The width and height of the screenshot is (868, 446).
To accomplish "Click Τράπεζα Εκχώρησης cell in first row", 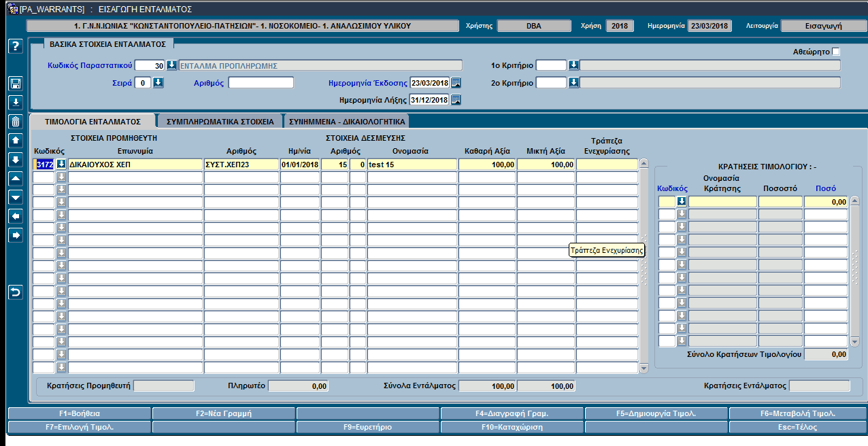I will click(x=607, y=165).
